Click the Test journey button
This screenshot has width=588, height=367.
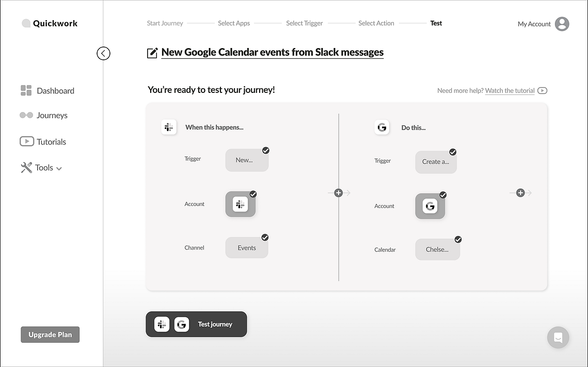coord(197,324)
